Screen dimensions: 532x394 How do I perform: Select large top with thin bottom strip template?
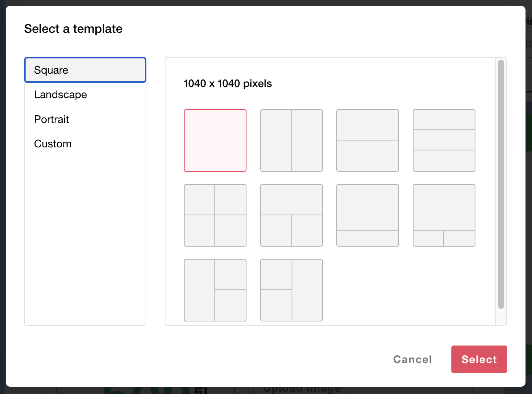tap(368, 215)
